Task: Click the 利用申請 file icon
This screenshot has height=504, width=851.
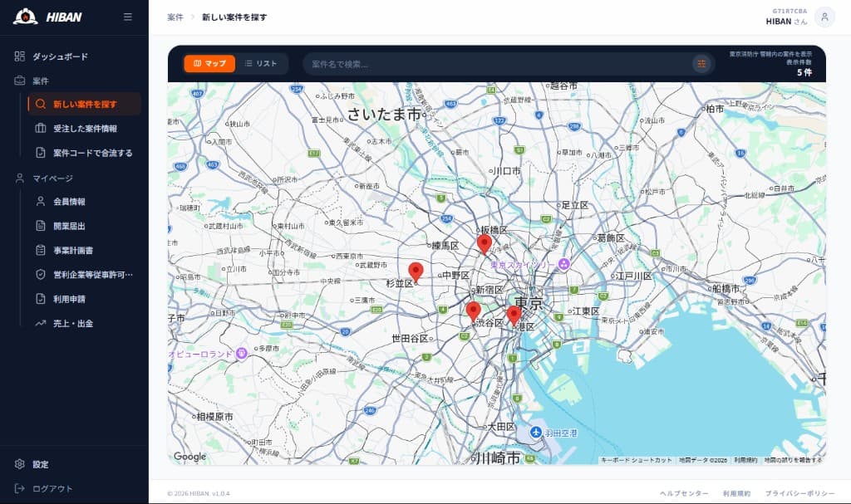Action: 41,299
